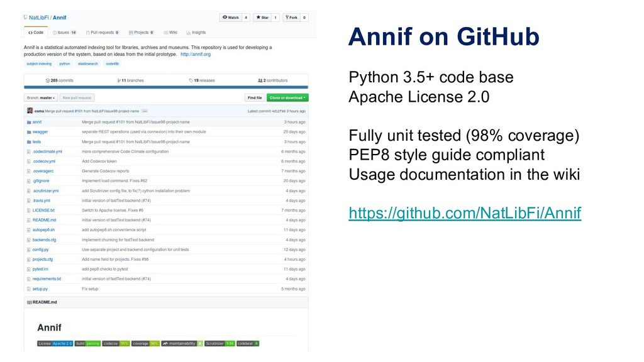Click the annif folder icon
The image size is (644, 362).
pyautogui.click(x=29, y=122)
